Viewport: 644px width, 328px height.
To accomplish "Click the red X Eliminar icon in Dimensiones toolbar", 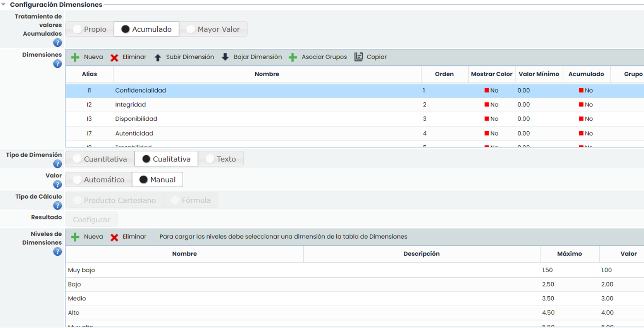I will coord(114,57).
